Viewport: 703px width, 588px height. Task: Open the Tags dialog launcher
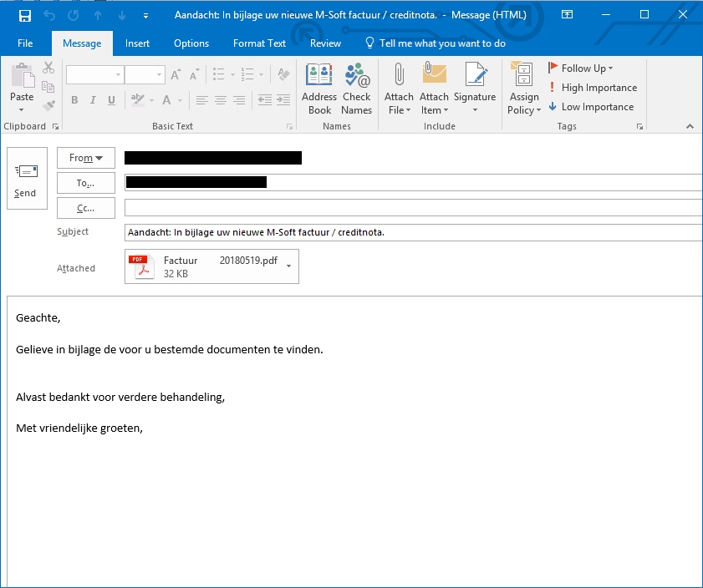pos(639,127)
